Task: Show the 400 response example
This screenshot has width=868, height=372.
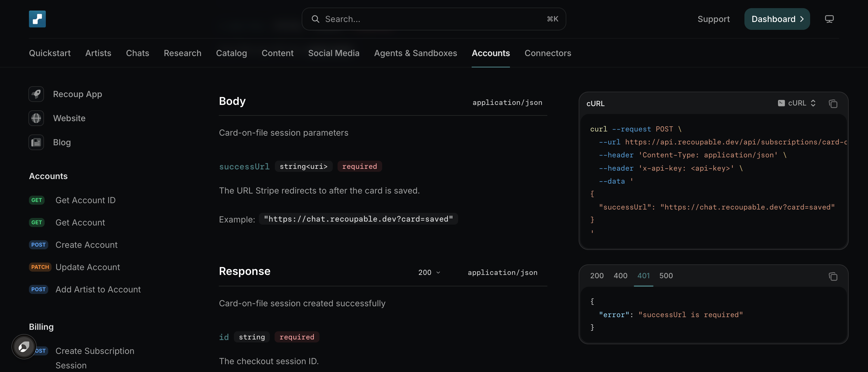Action: coord(620,276)
